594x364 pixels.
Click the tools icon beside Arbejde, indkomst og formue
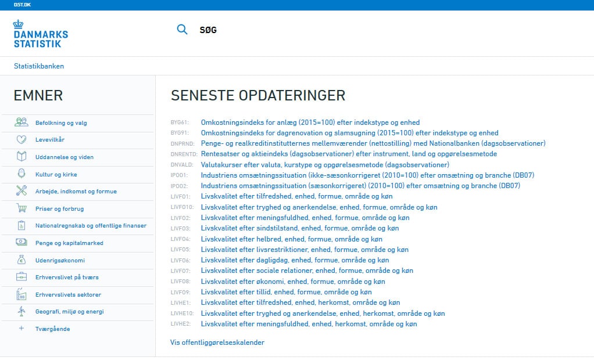(22, 191)
